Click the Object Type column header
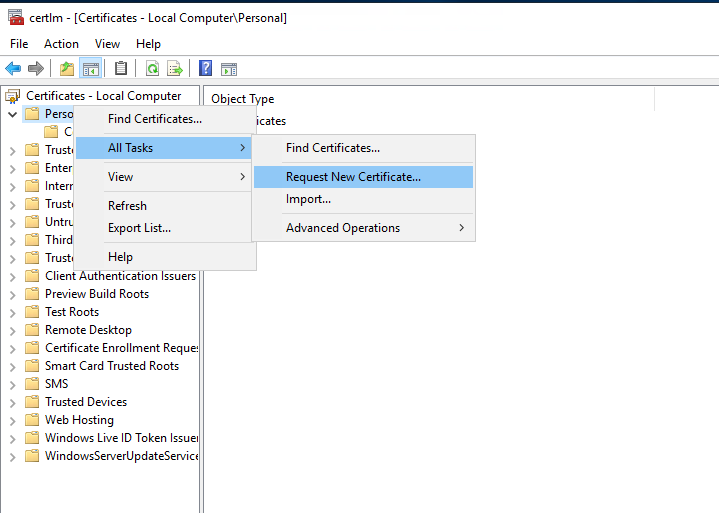Screen dimensions: 719x513 243,99
